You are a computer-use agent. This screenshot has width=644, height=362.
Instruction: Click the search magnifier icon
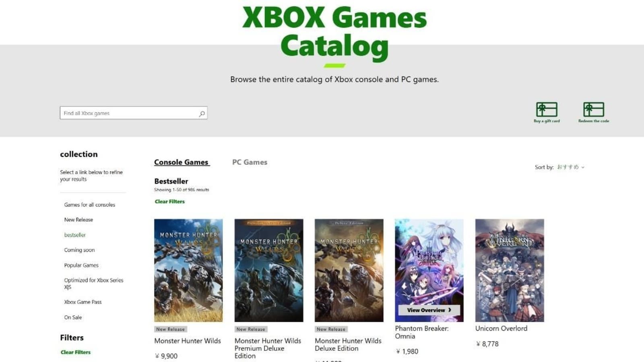(x=202, y=113)
